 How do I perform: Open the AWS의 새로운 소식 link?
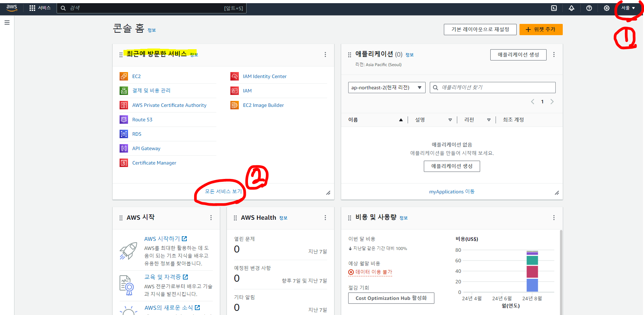[172, 308]
